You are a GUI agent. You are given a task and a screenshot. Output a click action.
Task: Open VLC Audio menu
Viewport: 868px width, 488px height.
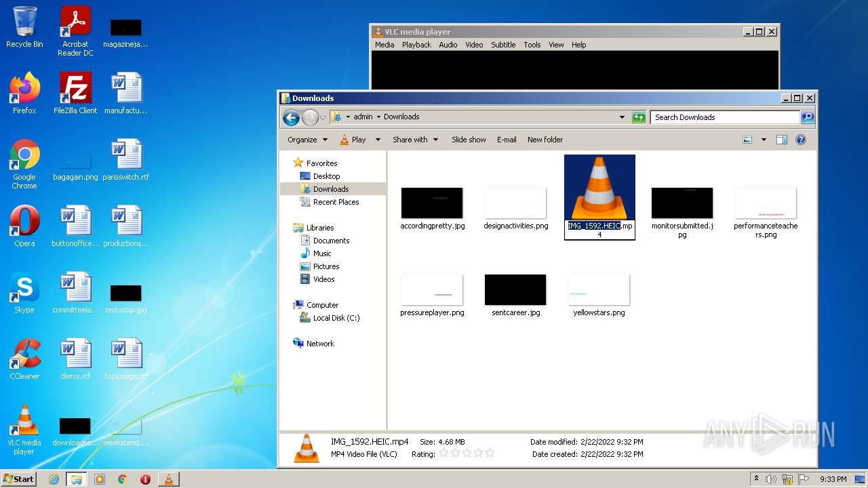tap(448, 45)
